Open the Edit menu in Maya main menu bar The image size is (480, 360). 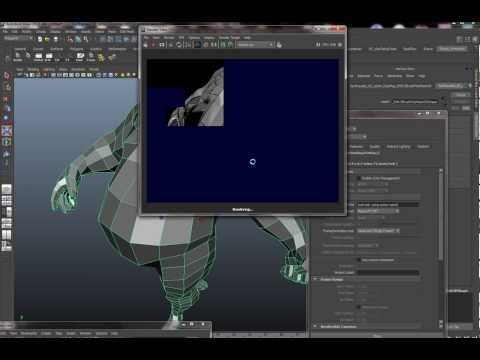tap(14, 32)
